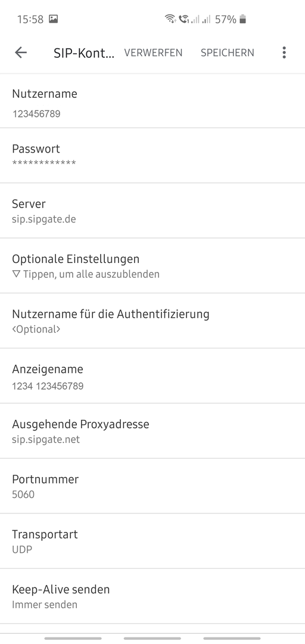Edit the Portnummer 5060 entry
This screenshot has height=644, width=305.
click(x=152, y=486)
